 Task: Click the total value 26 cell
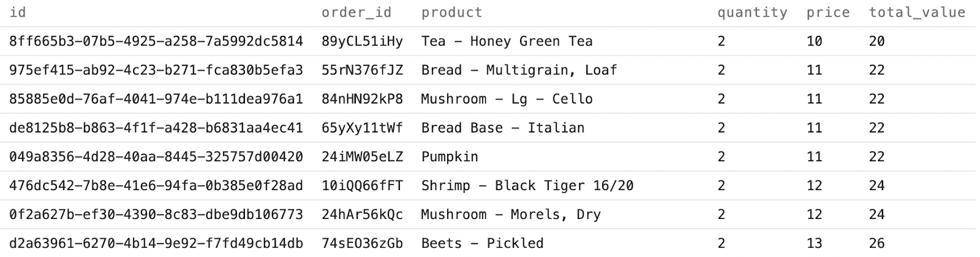[x=876, y=243]
